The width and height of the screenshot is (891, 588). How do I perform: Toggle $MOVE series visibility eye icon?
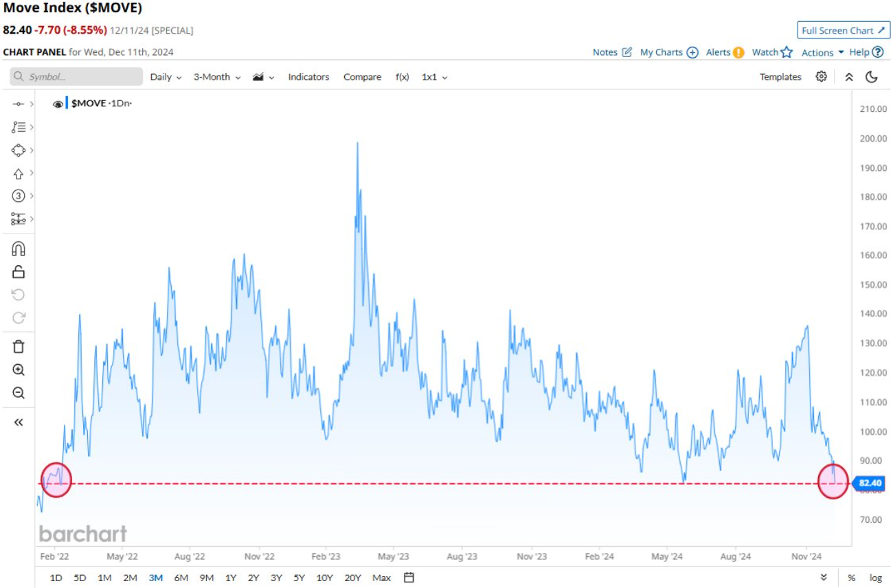tap(58, 104)
